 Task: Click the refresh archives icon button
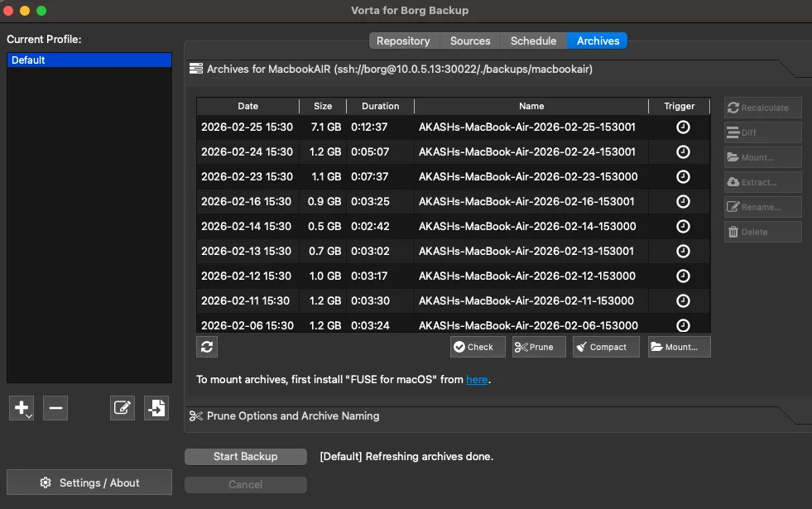[x=207, y=347]
